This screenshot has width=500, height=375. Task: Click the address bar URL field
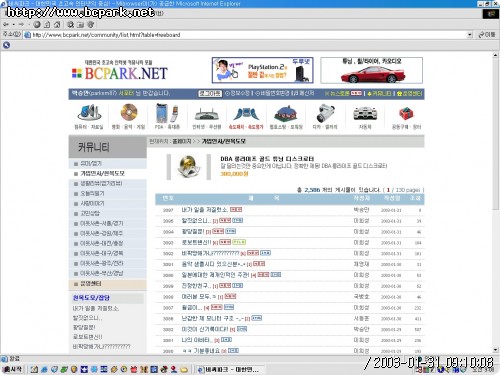pos(248,35)
